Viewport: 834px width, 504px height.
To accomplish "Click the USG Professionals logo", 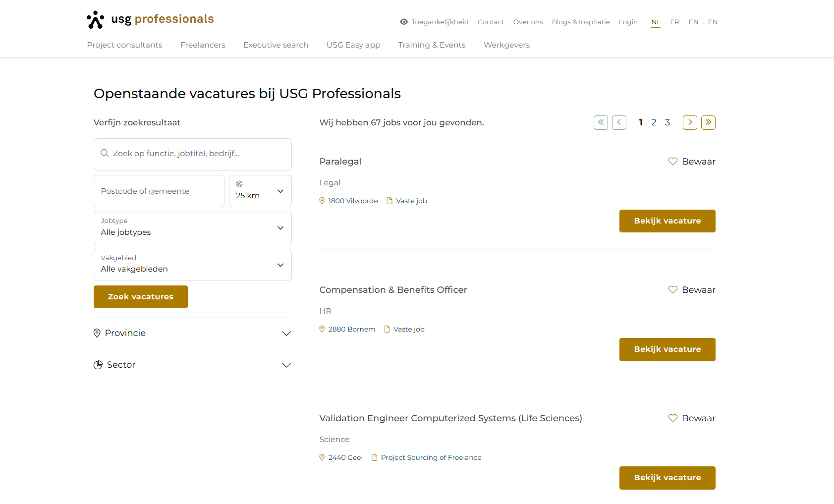I will 150,19.
